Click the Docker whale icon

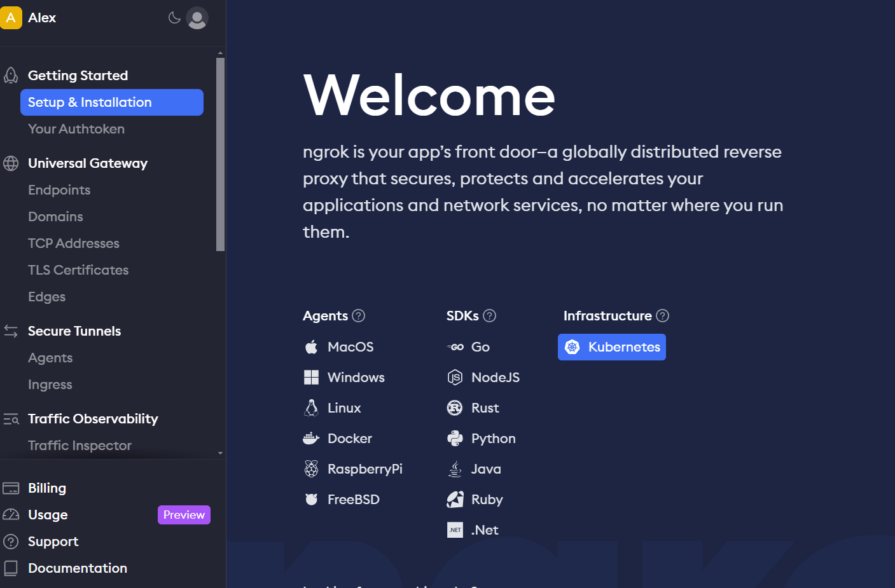[x=311, y=439]
